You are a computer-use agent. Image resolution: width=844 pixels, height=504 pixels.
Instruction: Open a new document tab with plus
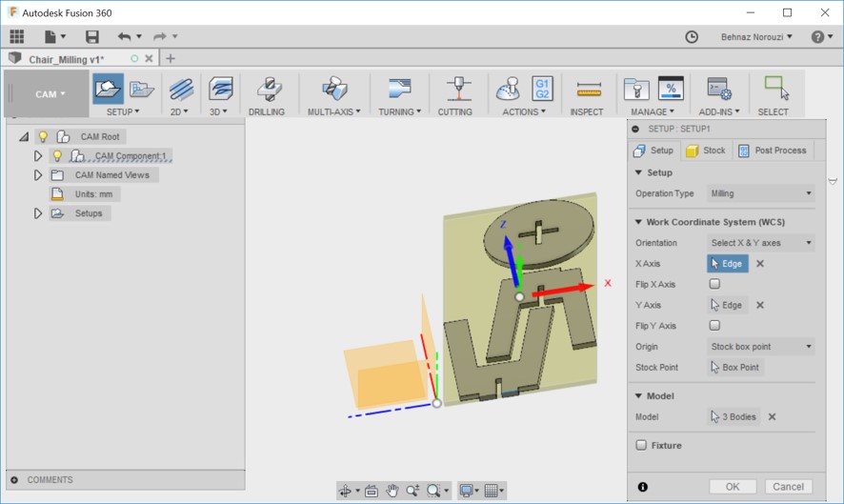pyautogui.click(x=171, y=58)
